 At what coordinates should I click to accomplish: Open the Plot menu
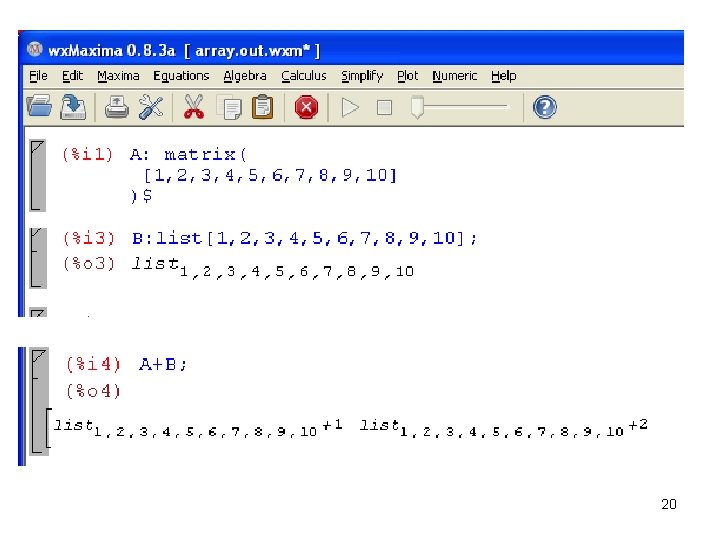(408, 76)
